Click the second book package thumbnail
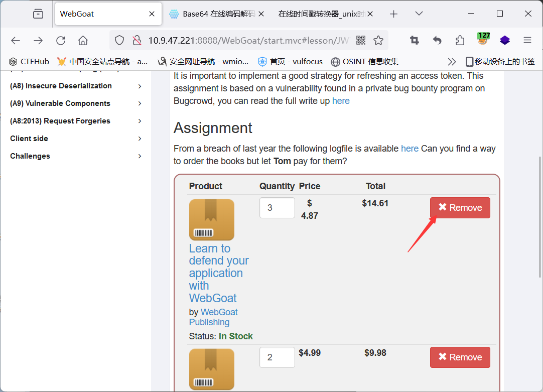Screen dimensions: 543x392 coord(212,369)
